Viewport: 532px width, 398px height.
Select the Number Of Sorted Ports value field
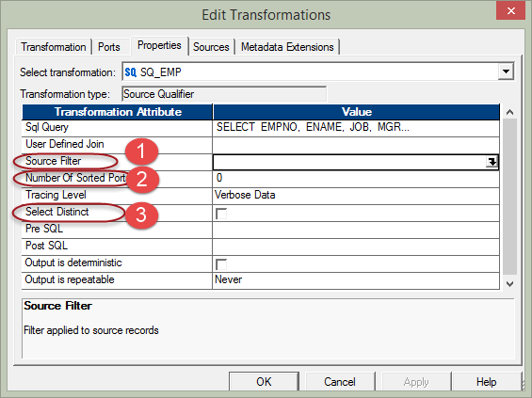tap(356, 178)
